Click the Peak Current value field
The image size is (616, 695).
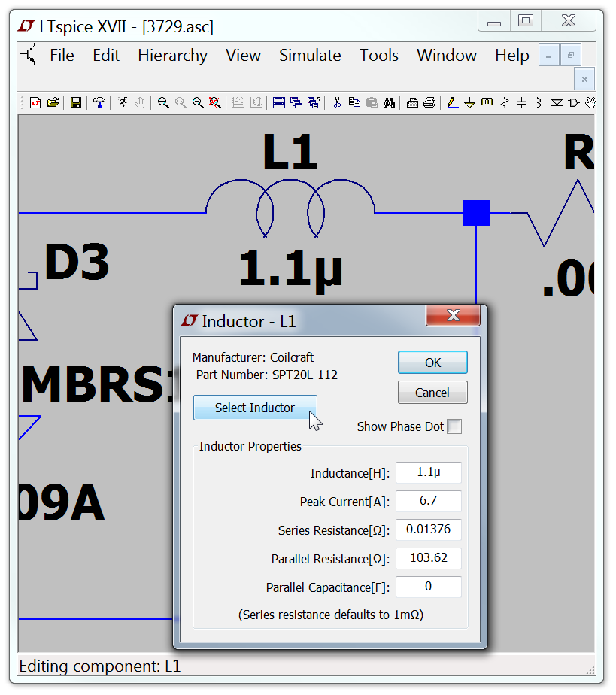[428, 502]
